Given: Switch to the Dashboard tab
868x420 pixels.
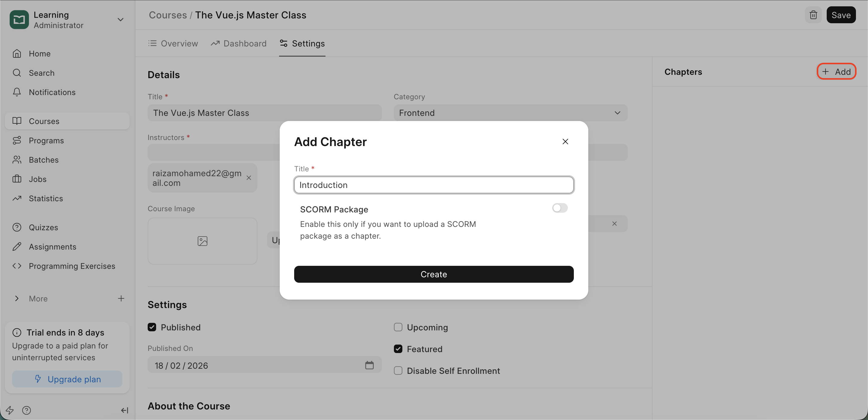Looking at the screenshot, I should tap(239, 43).
